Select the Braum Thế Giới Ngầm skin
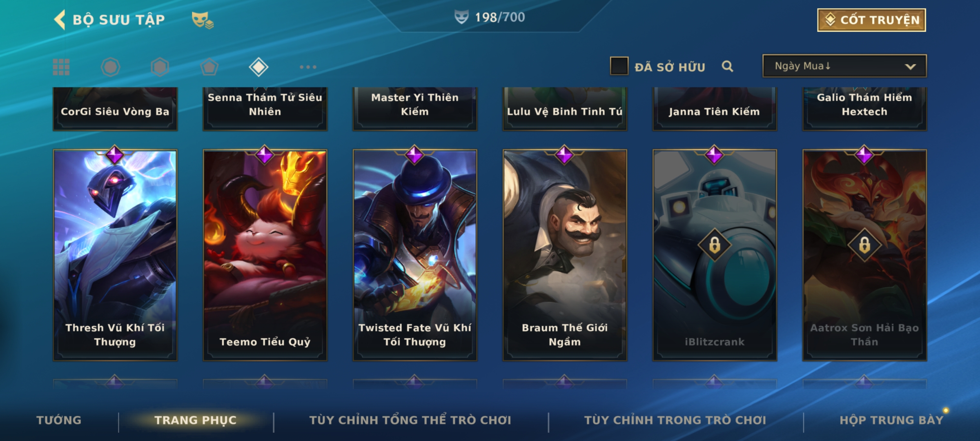980x441 pixels. click(x=565, y=255)
